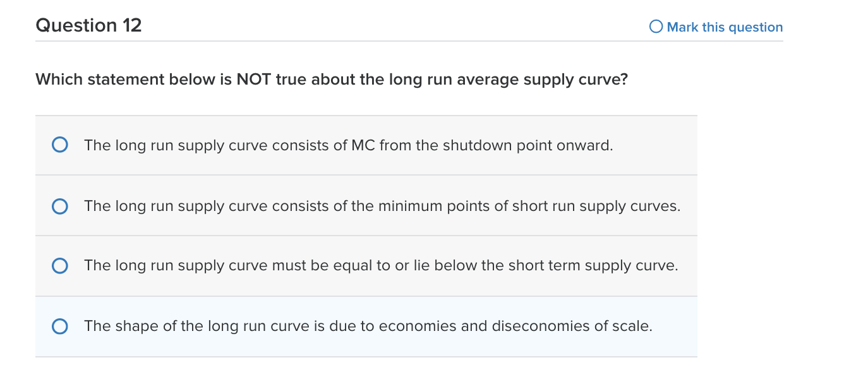
Task: Select the radio button for the 'equal to or lie below' answer
Action: (59, 265)
